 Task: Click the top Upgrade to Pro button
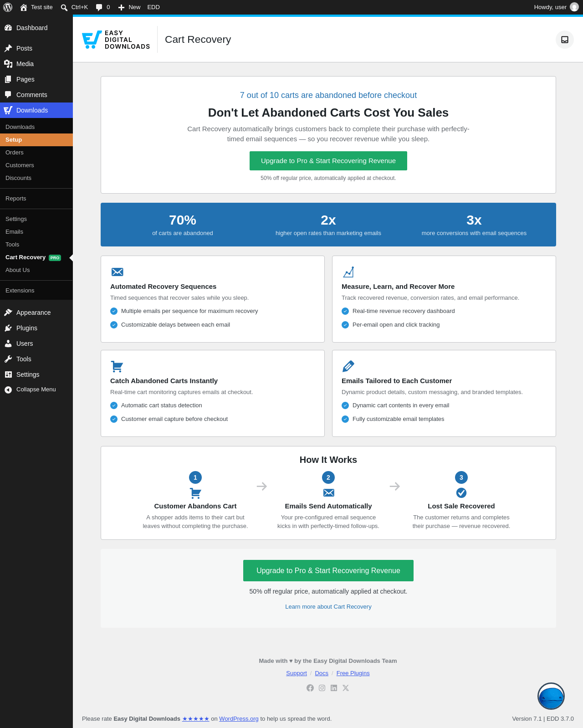[328, 161]
